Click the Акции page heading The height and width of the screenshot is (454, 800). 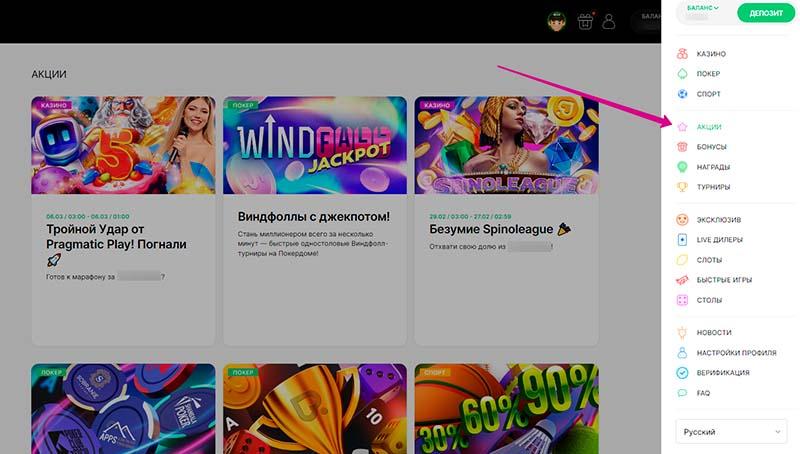click(49, 74)
